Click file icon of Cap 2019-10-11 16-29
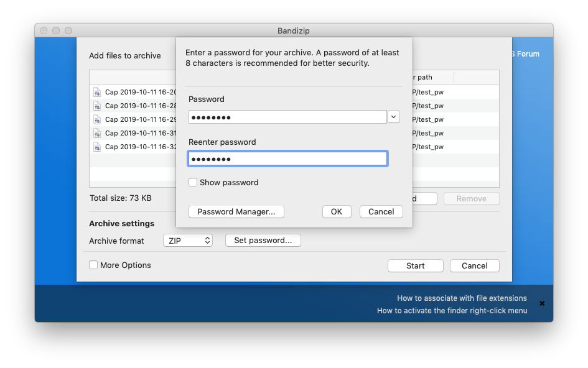 97,119
